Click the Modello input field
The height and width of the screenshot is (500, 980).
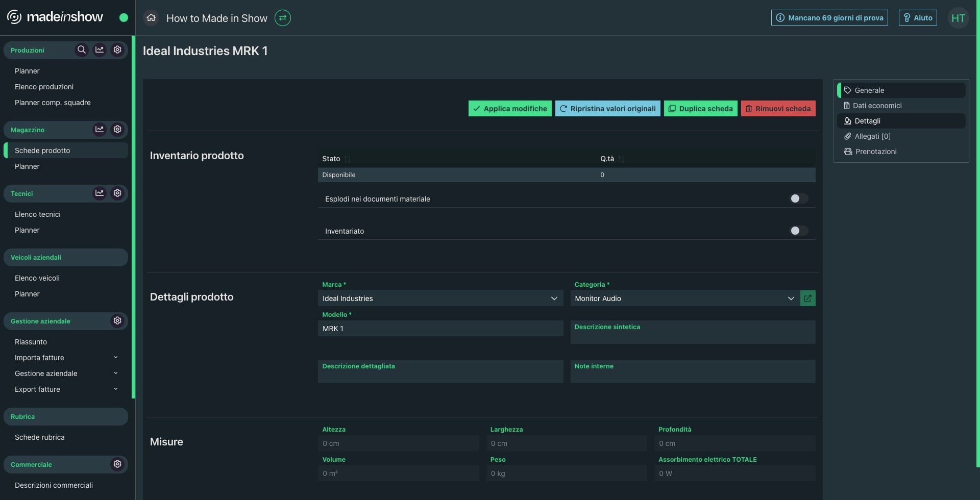coord(440,329)
